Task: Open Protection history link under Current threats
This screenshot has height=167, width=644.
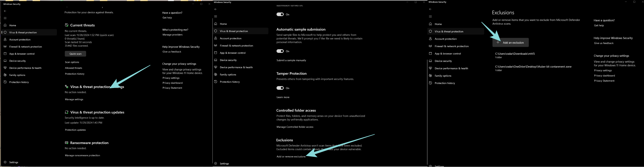Action: tap(75, 74)
